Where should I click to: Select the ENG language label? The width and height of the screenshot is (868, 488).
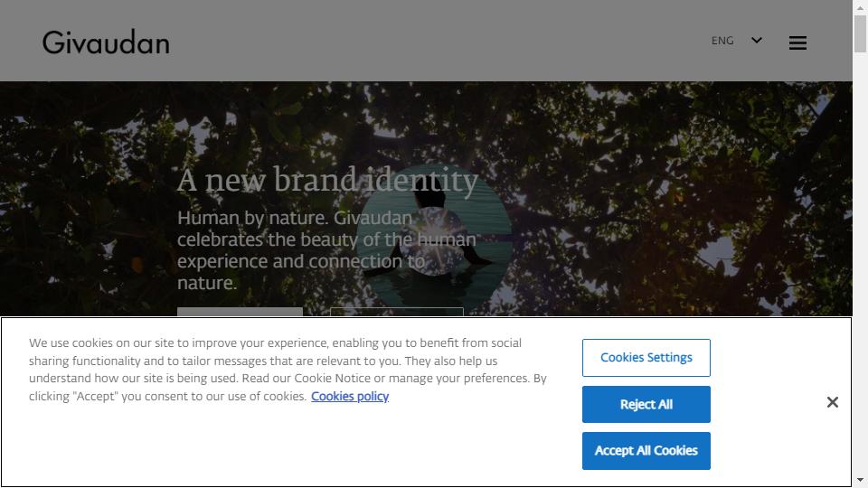tap(722, 41)
